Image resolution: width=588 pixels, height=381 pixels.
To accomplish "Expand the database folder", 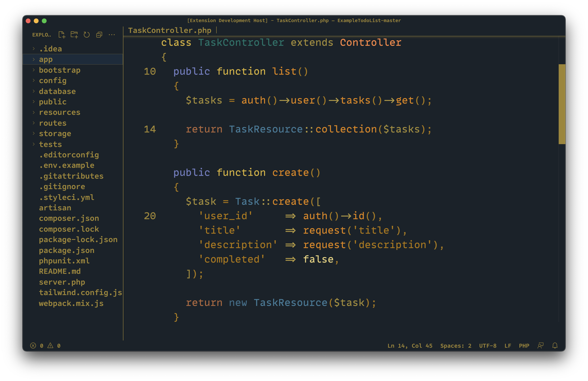I will coord(57,91).
